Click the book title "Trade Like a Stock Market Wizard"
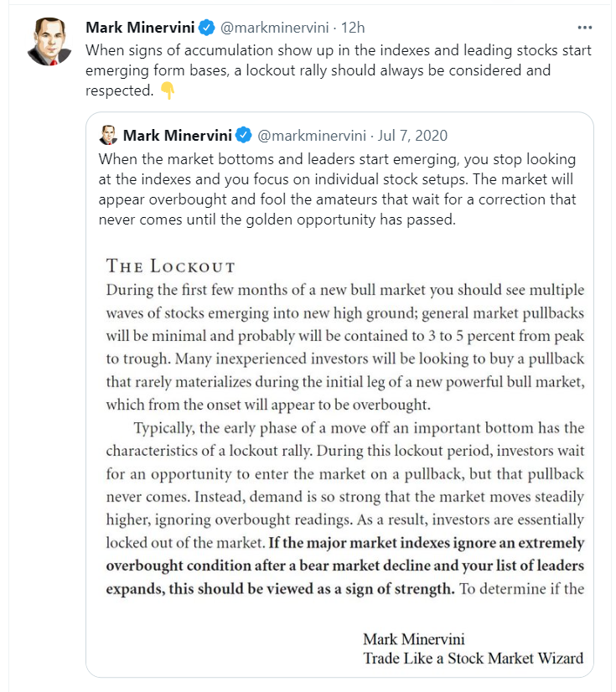Viewport: 616px width, 692px height. click(x=473, y=658)
